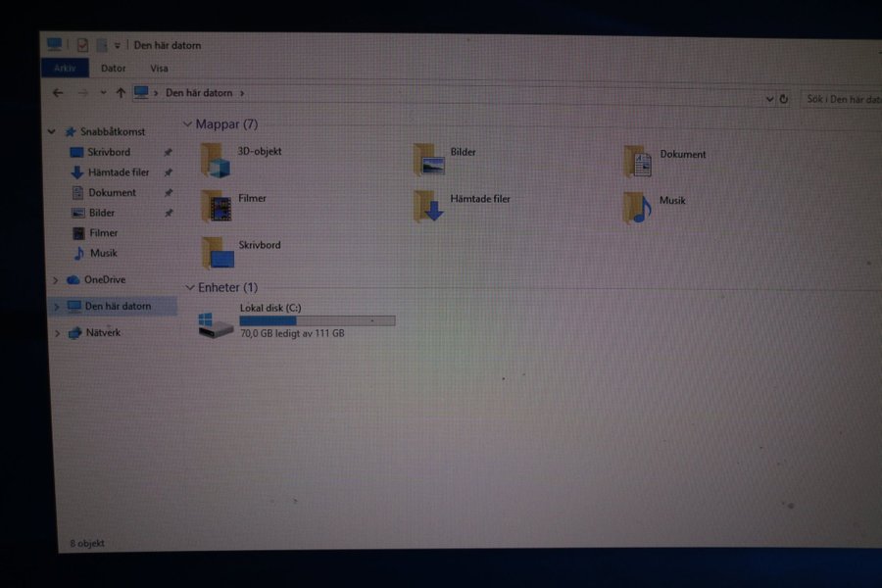Click the up-arrow navigation button
The height and width of the screenshot is (588, 882).
pos(121,93)
